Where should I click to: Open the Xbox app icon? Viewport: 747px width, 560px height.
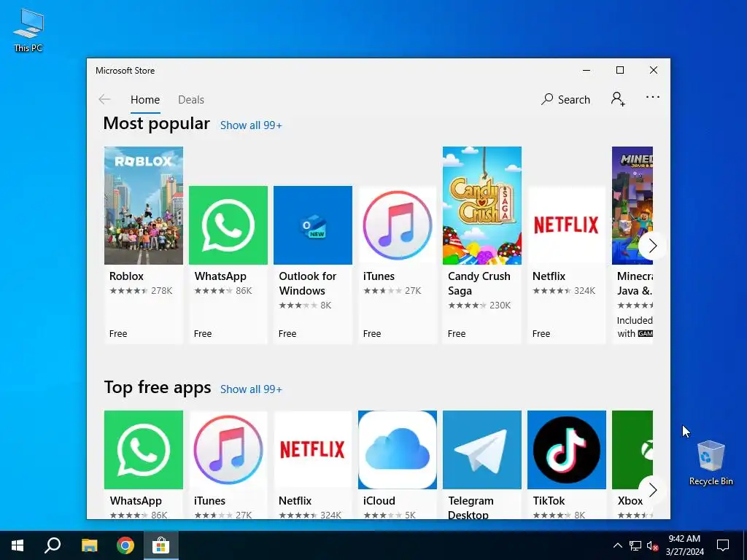tap(632, 449)
